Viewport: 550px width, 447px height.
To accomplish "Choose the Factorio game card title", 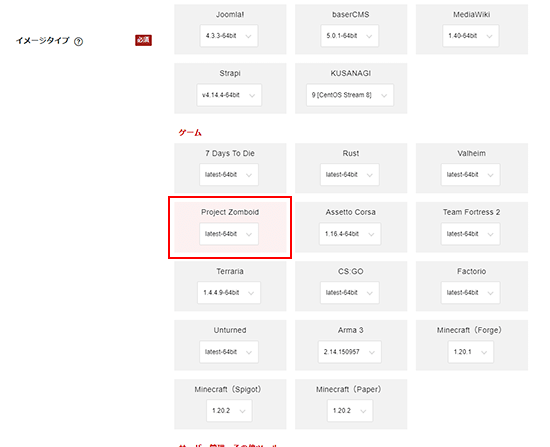I will 471,271.
